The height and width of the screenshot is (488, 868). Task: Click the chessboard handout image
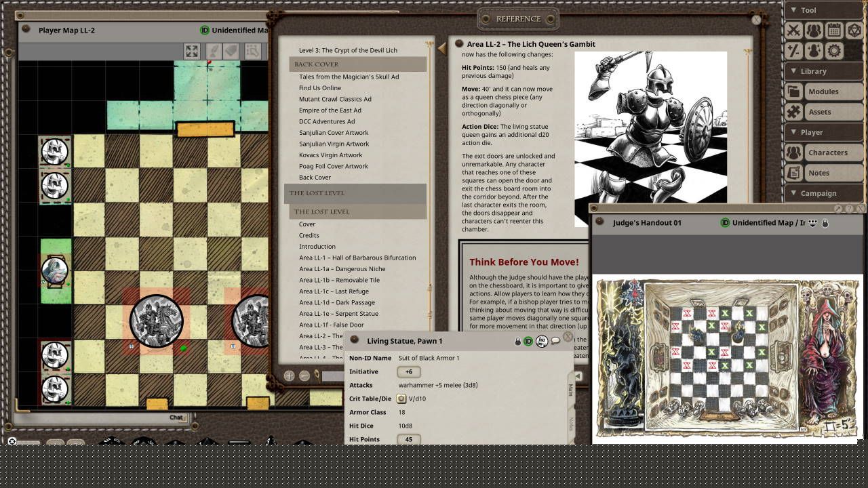(728, 358)
